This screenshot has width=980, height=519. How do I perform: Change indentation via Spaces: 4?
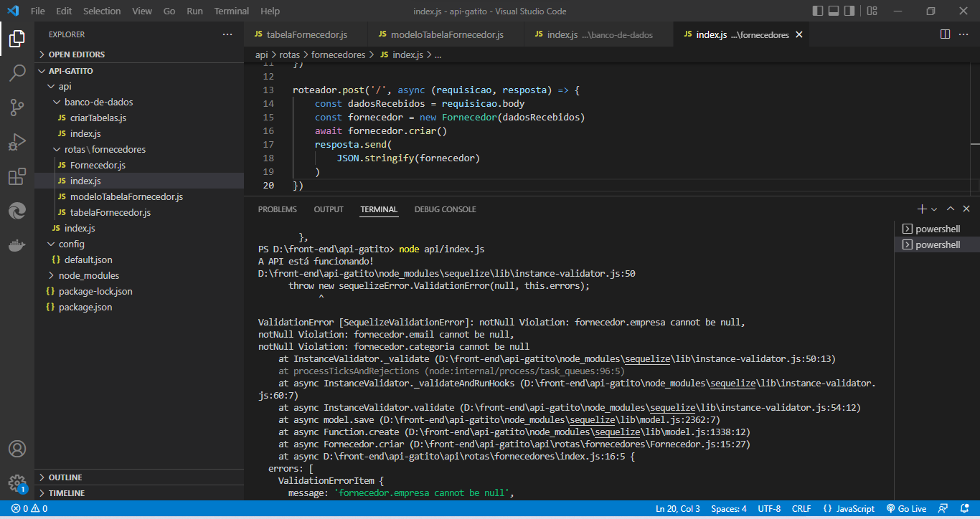pos(728,509)
